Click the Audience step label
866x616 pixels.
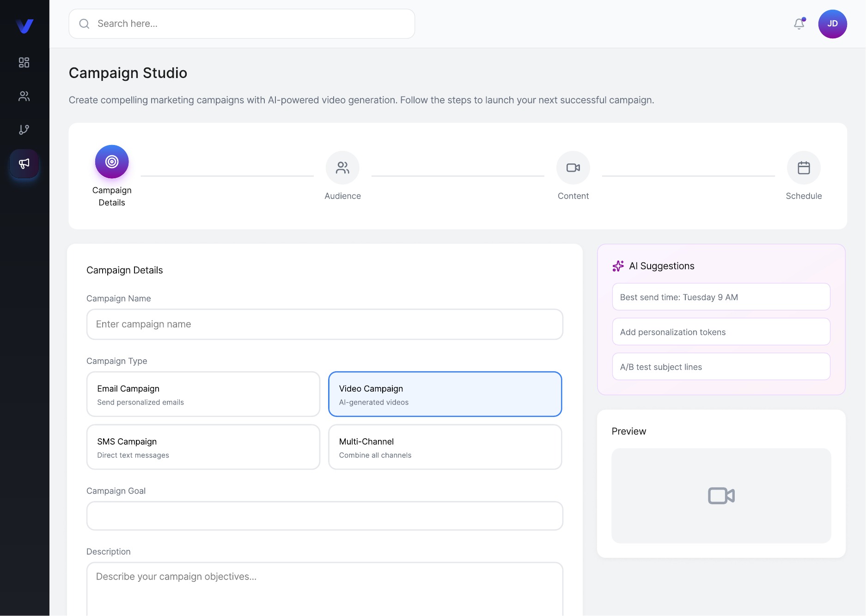click(x=342, y=196)
